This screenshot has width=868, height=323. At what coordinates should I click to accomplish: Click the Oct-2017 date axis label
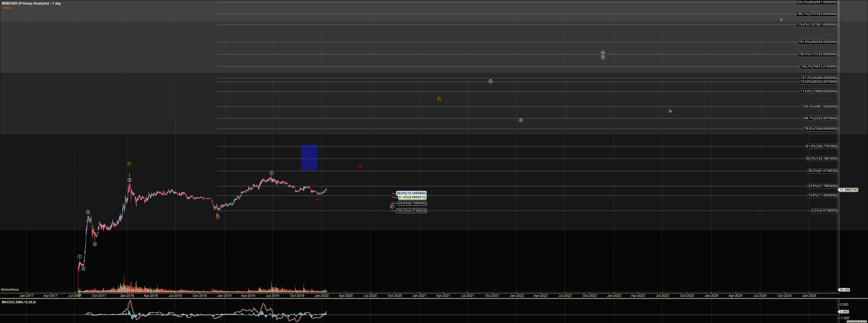99,296
